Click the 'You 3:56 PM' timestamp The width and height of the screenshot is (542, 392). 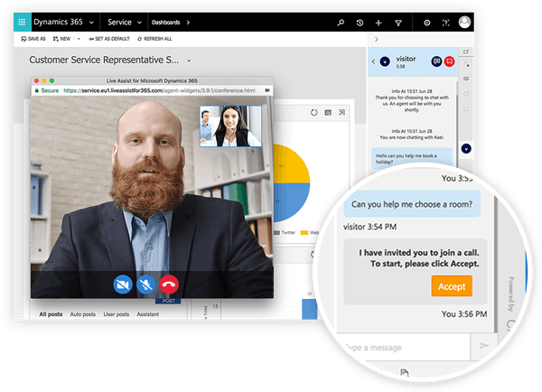(464, 314)
